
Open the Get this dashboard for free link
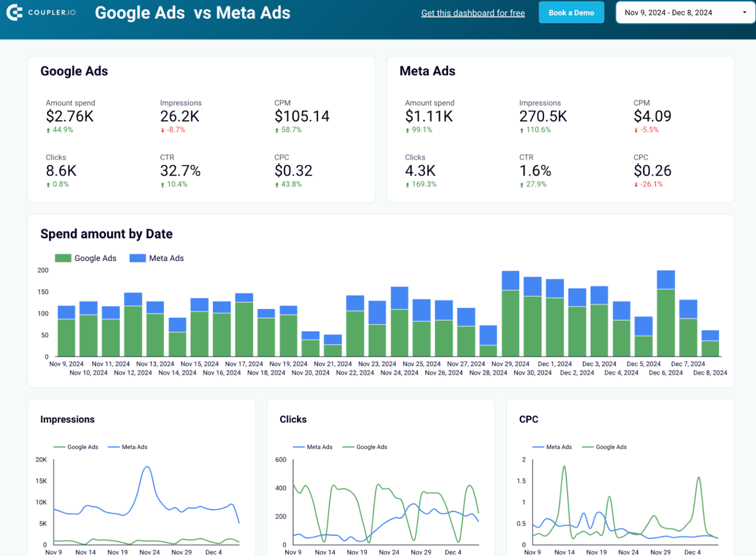click(x=472, y=13)
